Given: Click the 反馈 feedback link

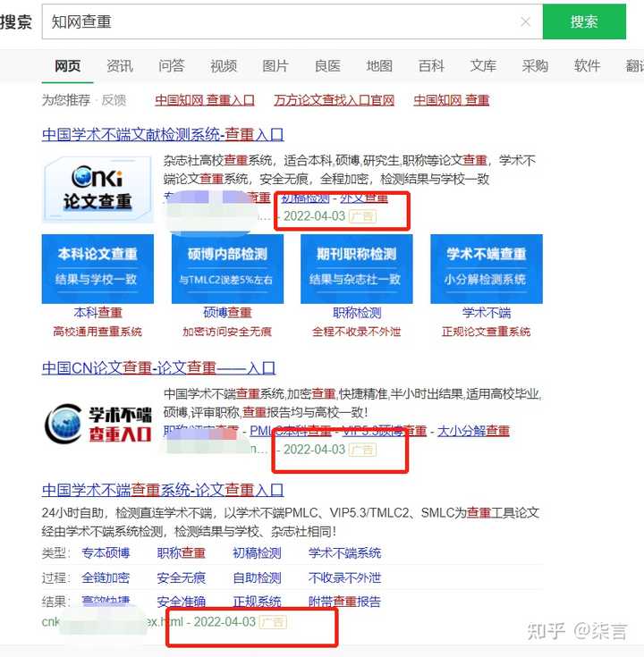Looking at the screenshot, I should 114,100.
